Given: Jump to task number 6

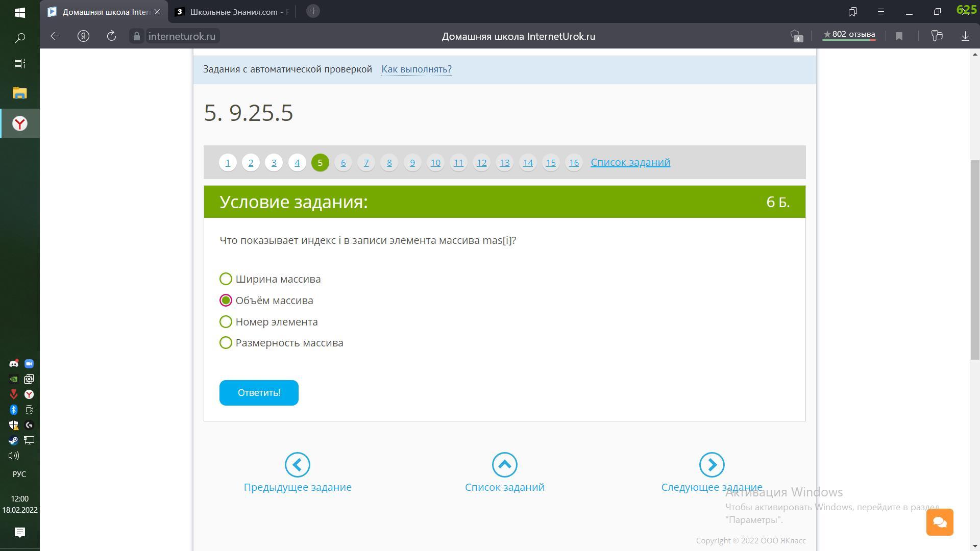Looking at the screenshot, I should pos(343,163).
